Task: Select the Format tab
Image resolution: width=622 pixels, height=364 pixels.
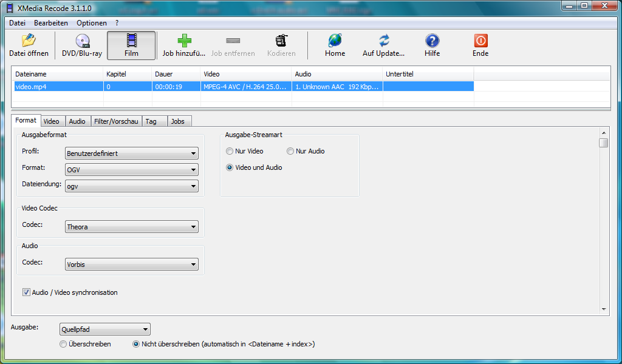Action: pyautogui.click(x=26, y=120)
